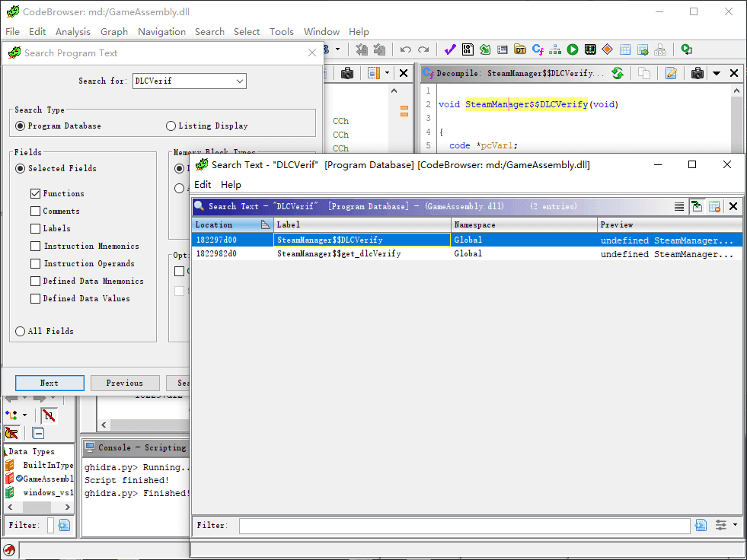Screen dimensions: 747x560
Task: Select the All Fields radio button
Action: (20, 331)
